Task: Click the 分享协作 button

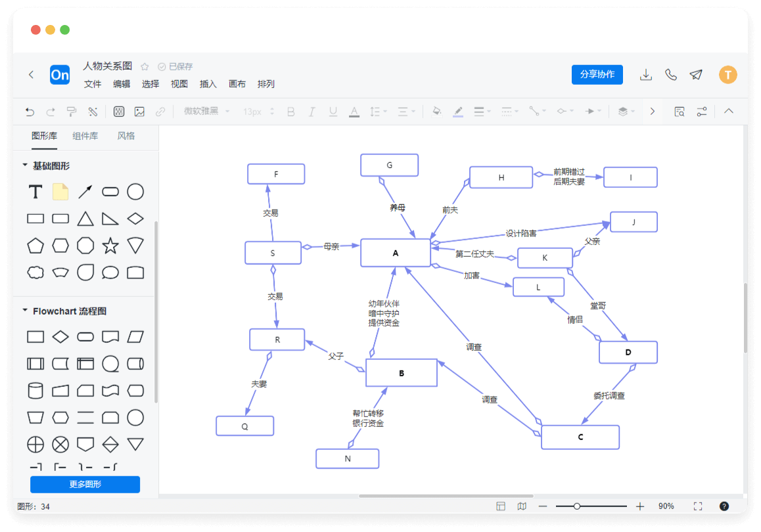Action: pos(597,75)
